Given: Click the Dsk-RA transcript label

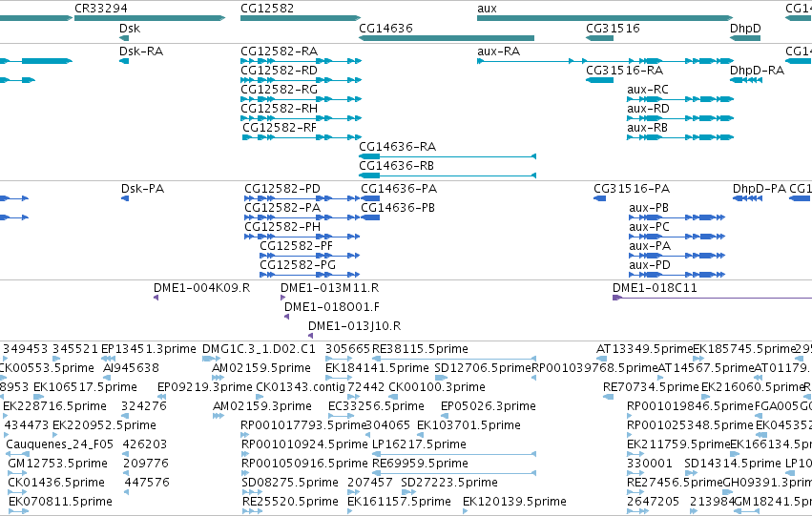Looking at the screenshot, I should click(x=141, y=52).
